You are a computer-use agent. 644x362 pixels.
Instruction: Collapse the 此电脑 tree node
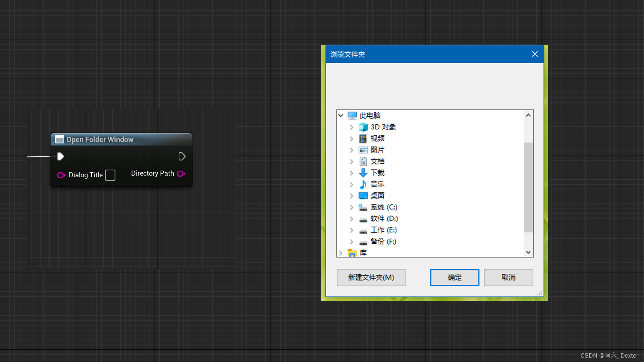(x=340, y=115)
